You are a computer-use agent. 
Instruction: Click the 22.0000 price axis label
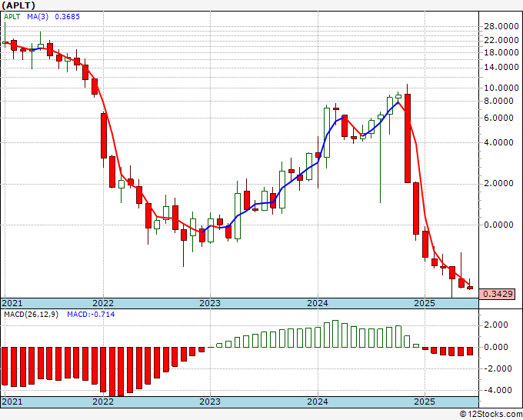click(501, 40)
